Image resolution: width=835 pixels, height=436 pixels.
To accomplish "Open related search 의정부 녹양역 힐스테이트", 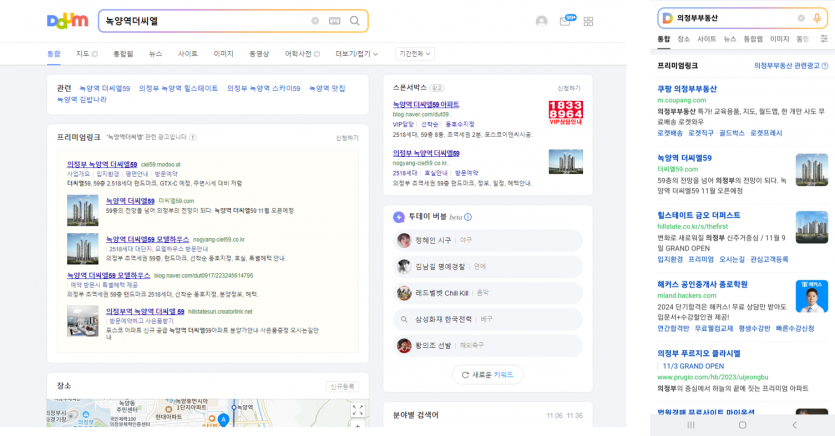I will [178, 88].
